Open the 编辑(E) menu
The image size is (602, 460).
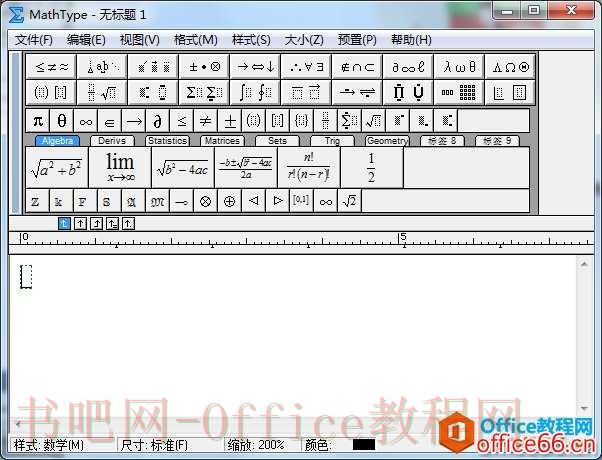click(86, 40)
